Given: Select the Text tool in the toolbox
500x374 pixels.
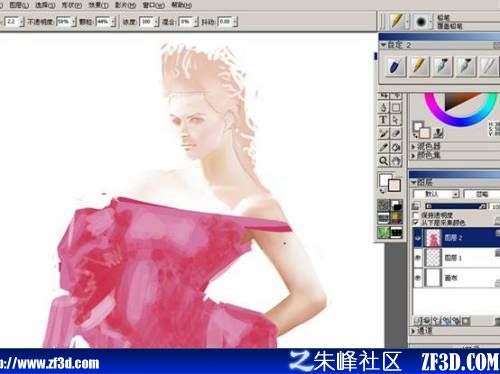Looking at the screenshot, I should [383, 120].
